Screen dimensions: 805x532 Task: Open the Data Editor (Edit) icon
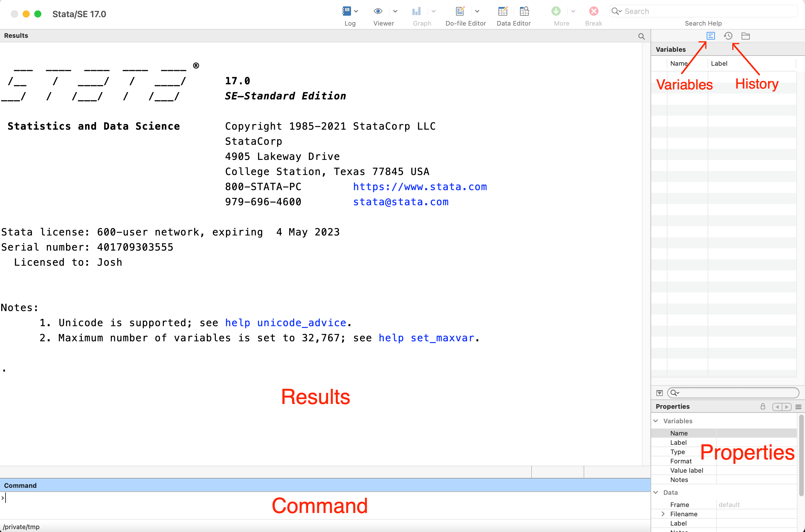[x=503, y=11]
